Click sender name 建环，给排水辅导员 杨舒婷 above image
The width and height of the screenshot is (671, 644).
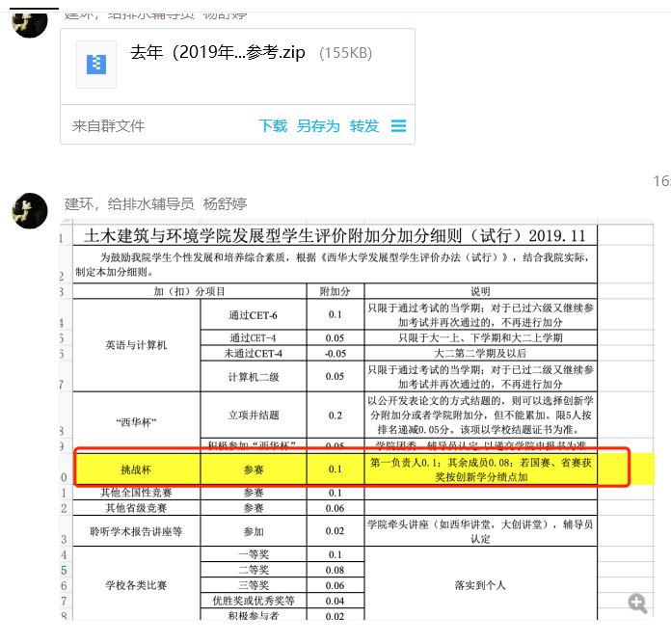click(156, 203)
